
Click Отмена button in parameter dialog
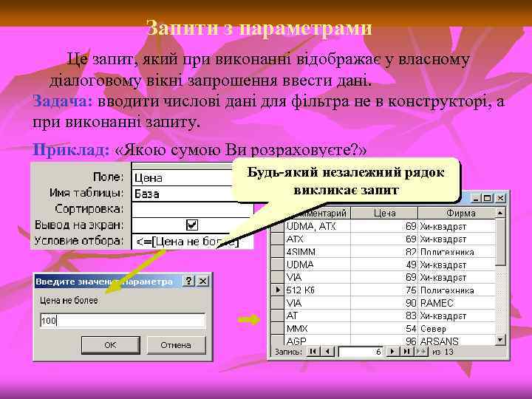(x=176, y=345)
